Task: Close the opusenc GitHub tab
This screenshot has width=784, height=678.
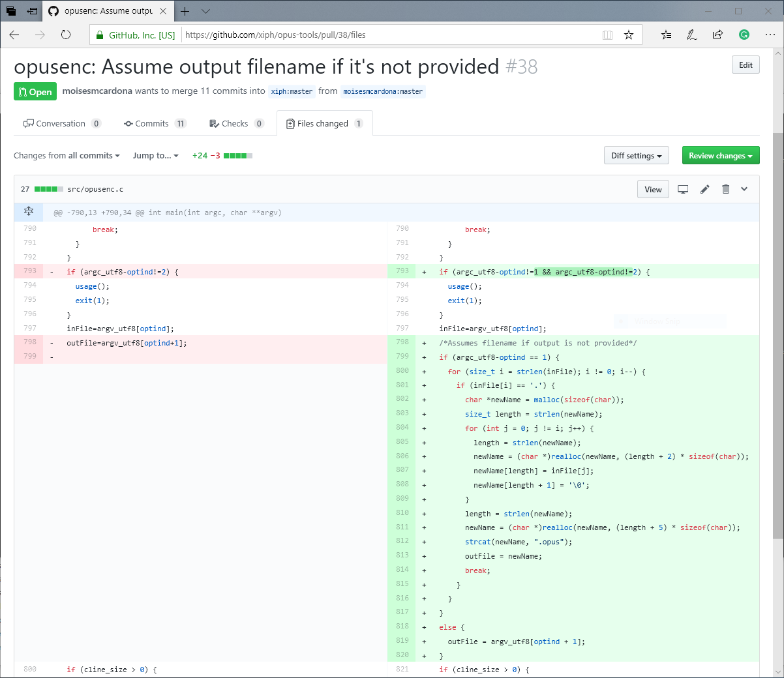Action: [163, 11]
